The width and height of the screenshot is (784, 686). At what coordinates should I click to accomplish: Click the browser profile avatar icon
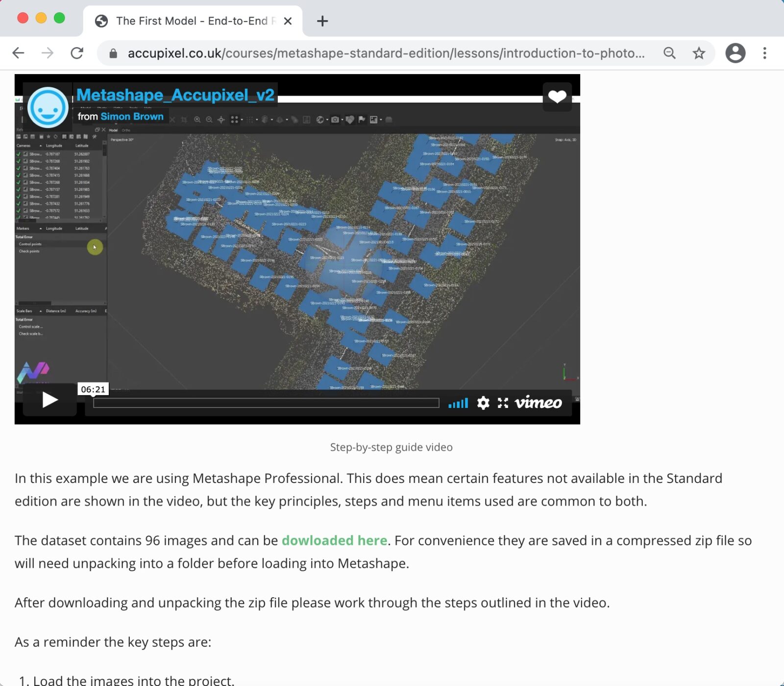735,53
